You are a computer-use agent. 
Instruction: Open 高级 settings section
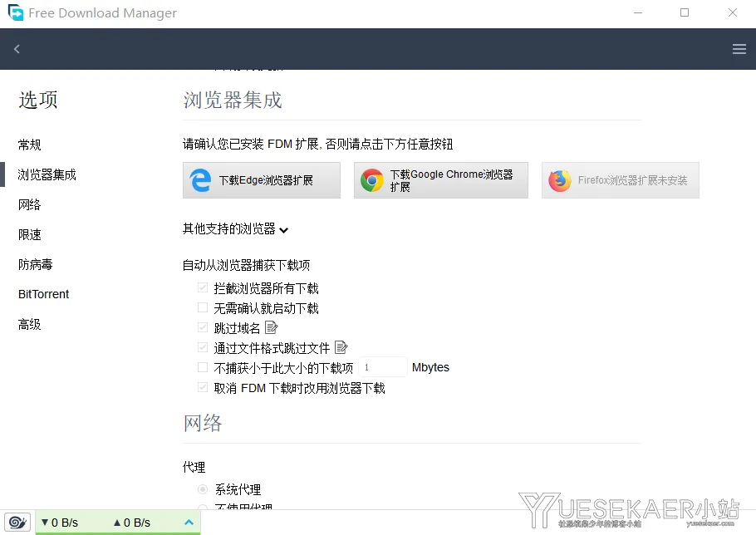pos(29,324)
